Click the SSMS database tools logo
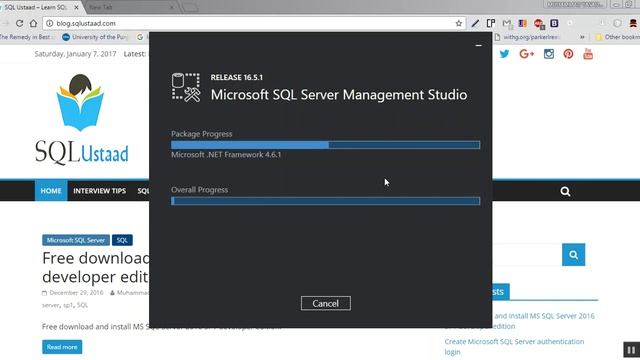The height and width of the screenshot is (360, 640). [186, 87]
